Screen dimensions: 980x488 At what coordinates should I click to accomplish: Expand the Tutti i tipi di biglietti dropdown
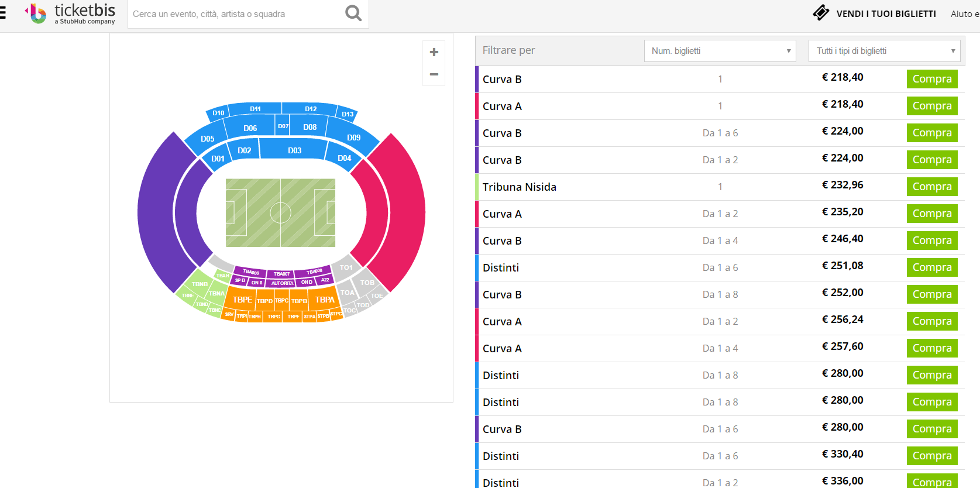[884, 51]
